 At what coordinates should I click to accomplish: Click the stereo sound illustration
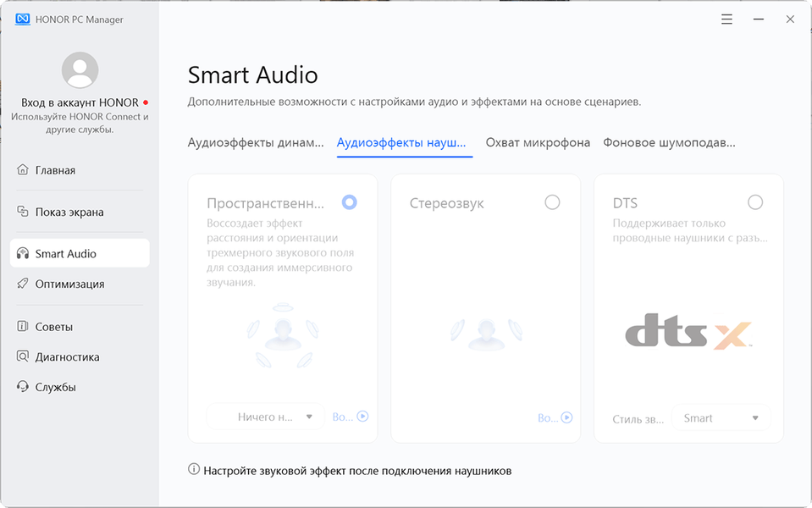click(x=486, y=334)
